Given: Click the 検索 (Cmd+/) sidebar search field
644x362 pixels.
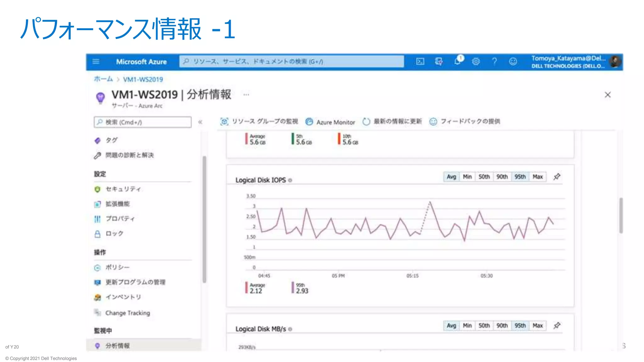Looking at the screenshot, I should pos(142,122).
